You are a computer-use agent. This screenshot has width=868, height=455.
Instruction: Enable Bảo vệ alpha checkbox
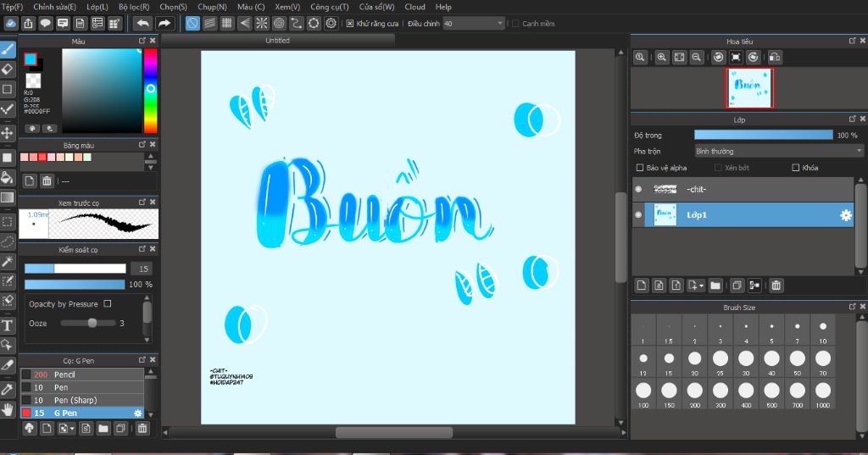(640, 168)
